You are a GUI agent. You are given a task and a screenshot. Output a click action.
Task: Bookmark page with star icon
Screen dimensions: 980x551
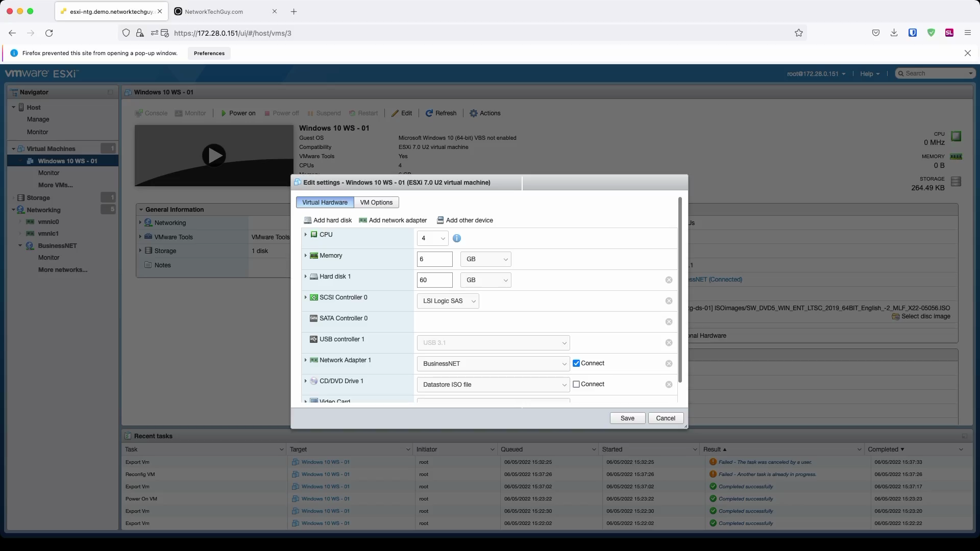[x=799, y=33]
